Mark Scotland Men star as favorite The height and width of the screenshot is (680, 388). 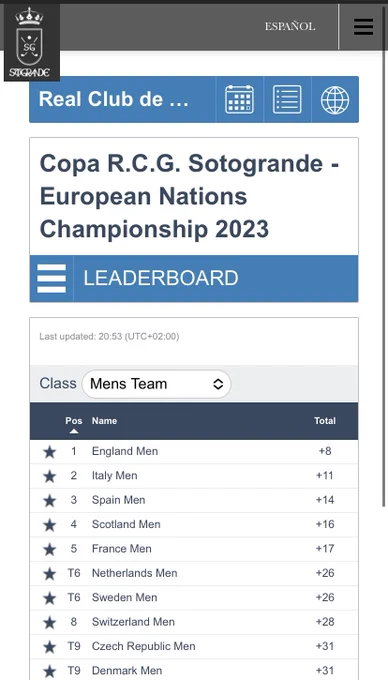click(x=49, y=525)
